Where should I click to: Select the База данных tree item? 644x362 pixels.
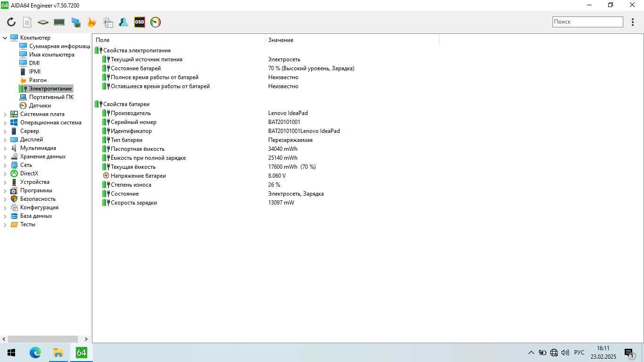tap(36, 216)
